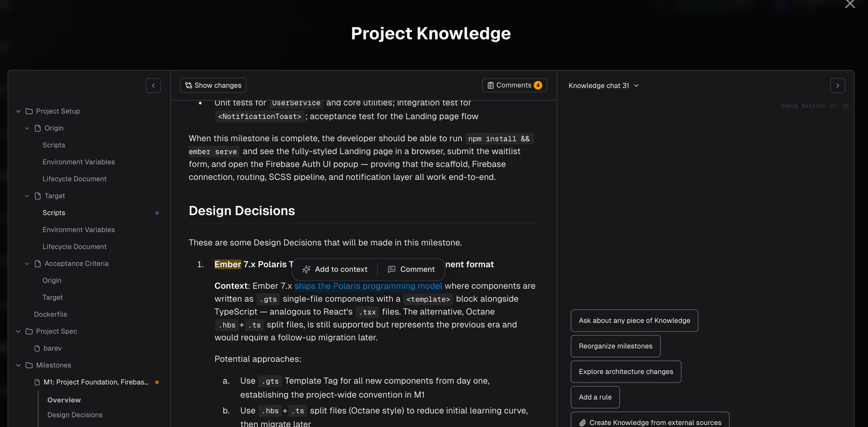868x427 pixels.
Task: Collapse the Project Spec folder
Action: coord(18,331)
